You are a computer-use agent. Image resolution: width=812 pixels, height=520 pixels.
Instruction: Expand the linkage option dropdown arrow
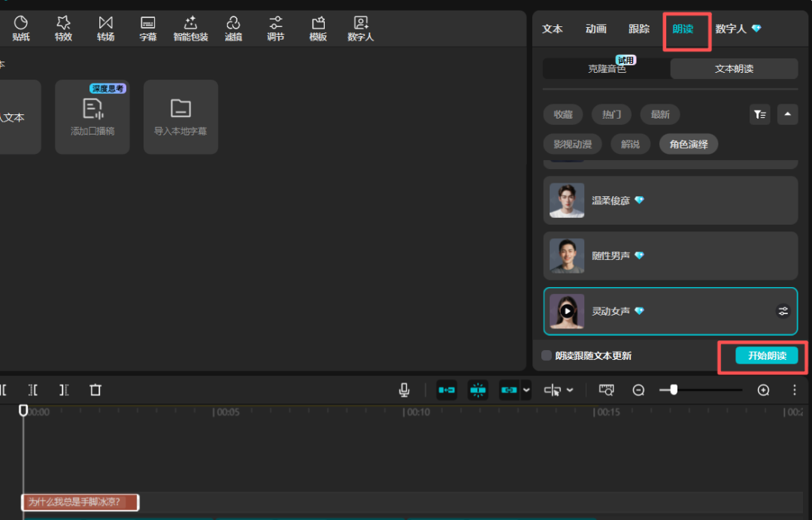pyautogui.click(x=526, y=390)
